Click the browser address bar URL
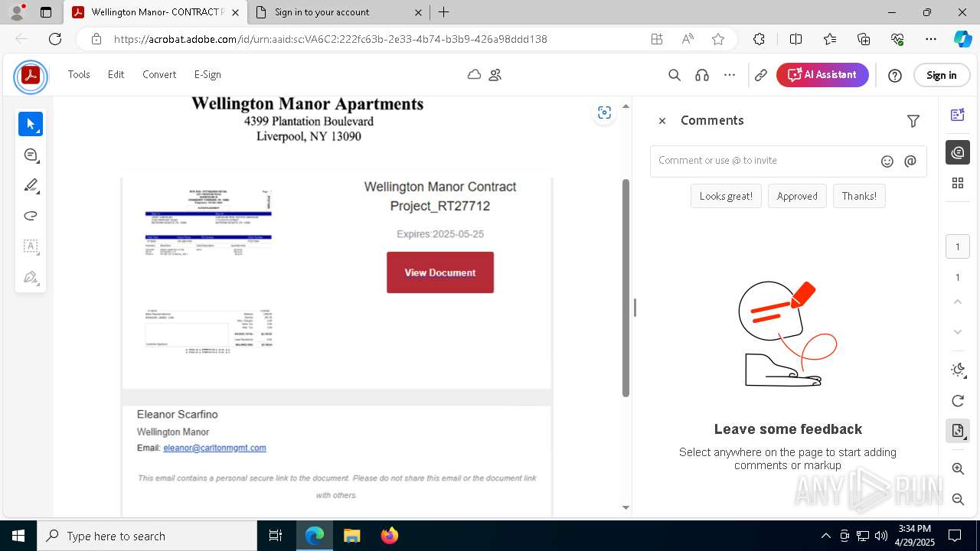 pos(331,39)
